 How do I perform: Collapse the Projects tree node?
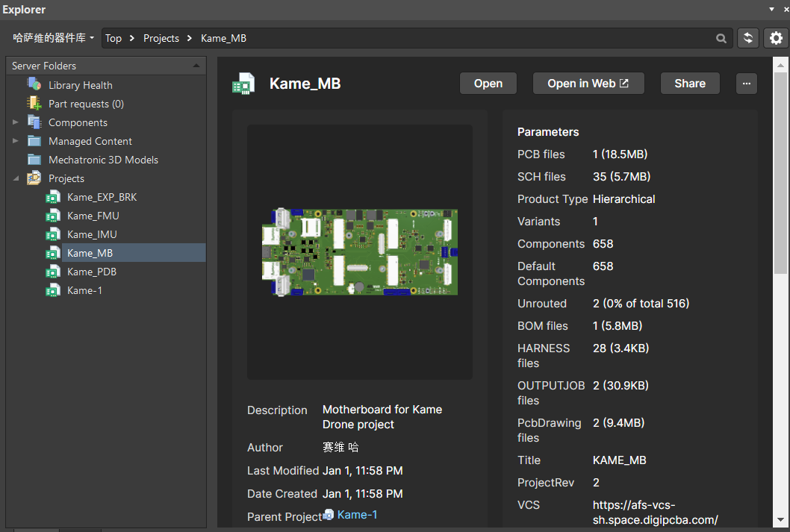(x=16, y=178)
